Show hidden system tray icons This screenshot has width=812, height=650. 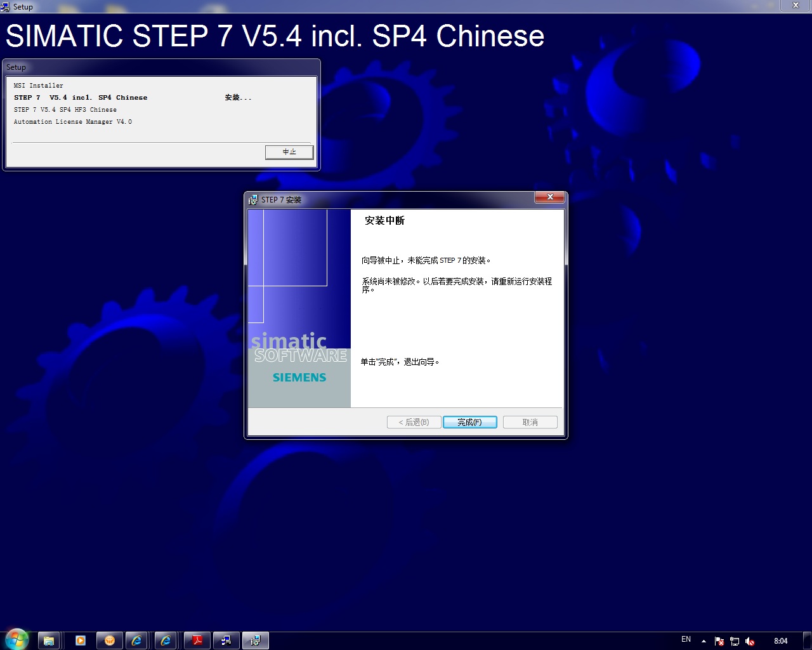coord(704,641)
